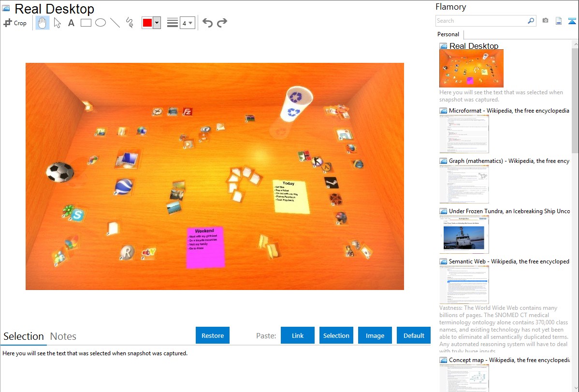Click the Image paste button
This screenshot has width=579, height=392.
coord(375,335)
